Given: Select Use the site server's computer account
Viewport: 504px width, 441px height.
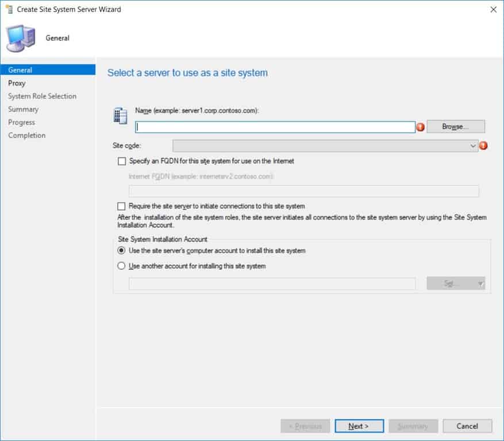Looking at the screenshot, I should click(x=121, y=250).
